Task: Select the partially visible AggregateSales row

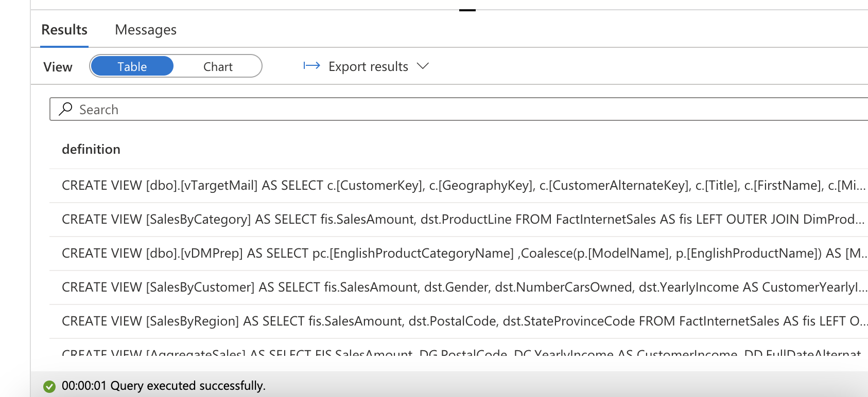Action: pos(463,354)
